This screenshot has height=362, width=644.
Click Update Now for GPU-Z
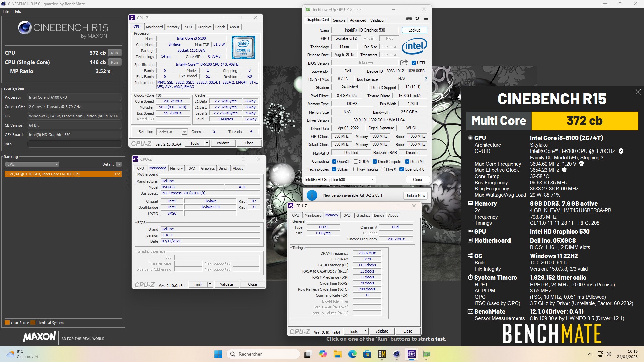[x=415, y=196]
